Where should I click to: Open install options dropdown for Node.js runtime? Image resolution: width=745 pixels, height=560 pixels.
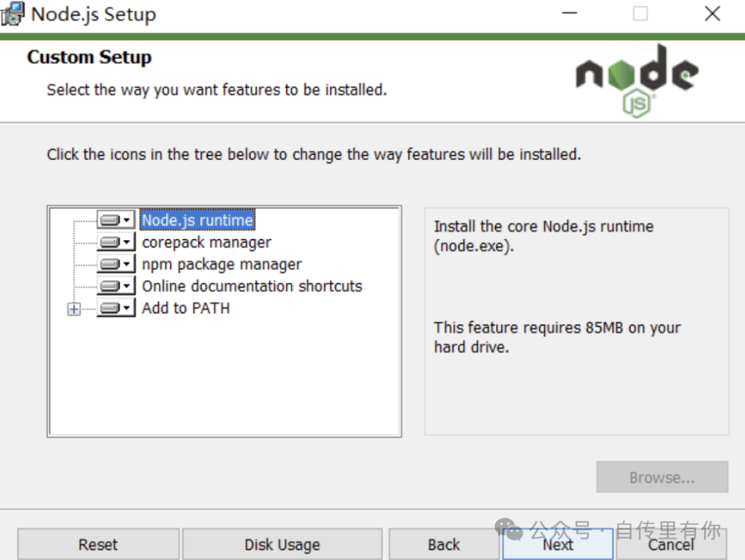coord(116,220)
